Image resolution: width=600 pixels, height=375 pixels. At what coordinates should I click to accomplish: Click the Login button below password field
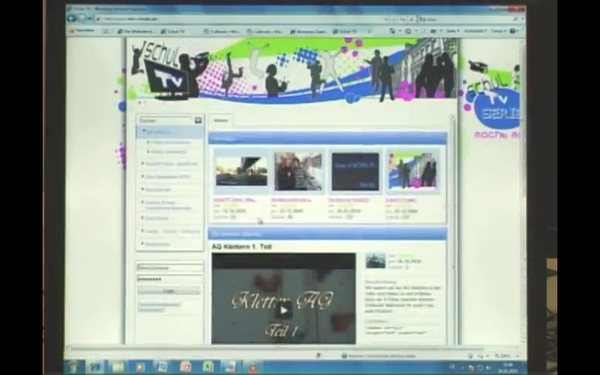[169, 291]
